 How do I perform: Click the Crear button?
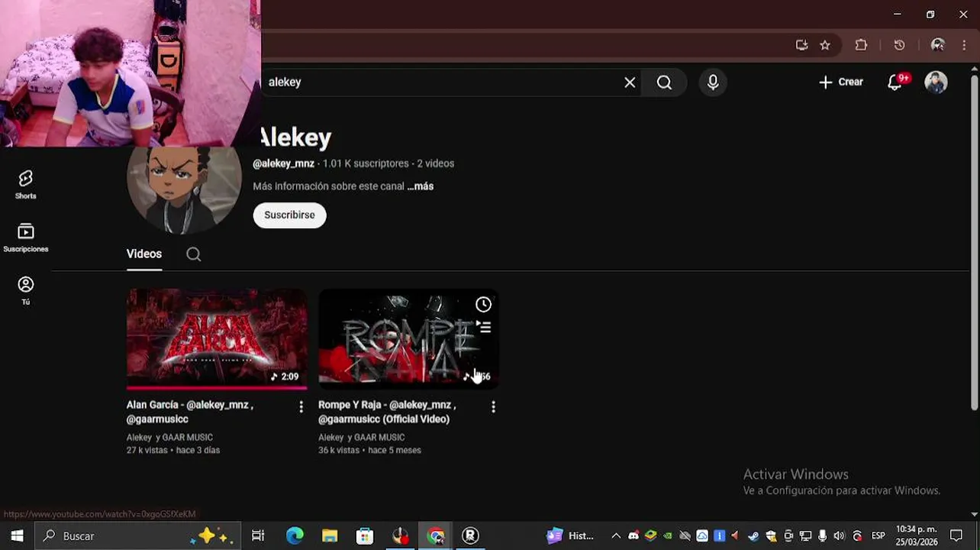click(840, 82)
